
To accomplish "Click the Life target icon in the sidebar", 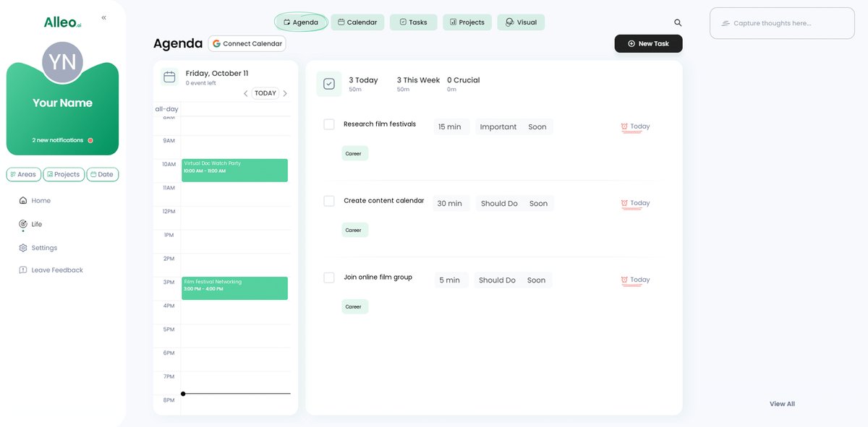I will point(22,224).
